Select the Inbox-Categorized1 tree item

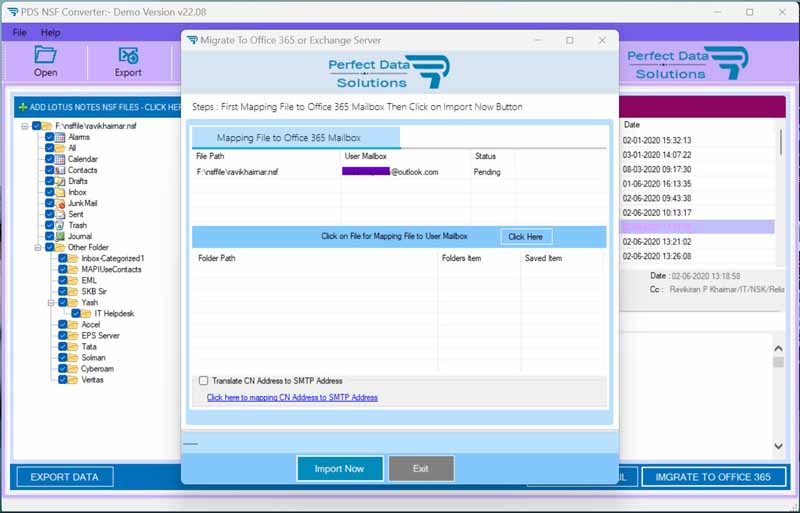pos(113,258)
